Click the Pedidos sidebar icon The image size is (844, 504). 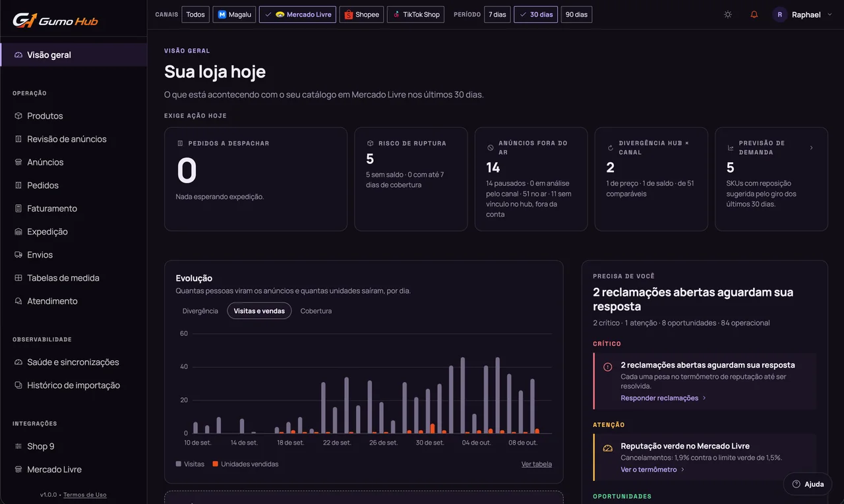pos(18,185)
